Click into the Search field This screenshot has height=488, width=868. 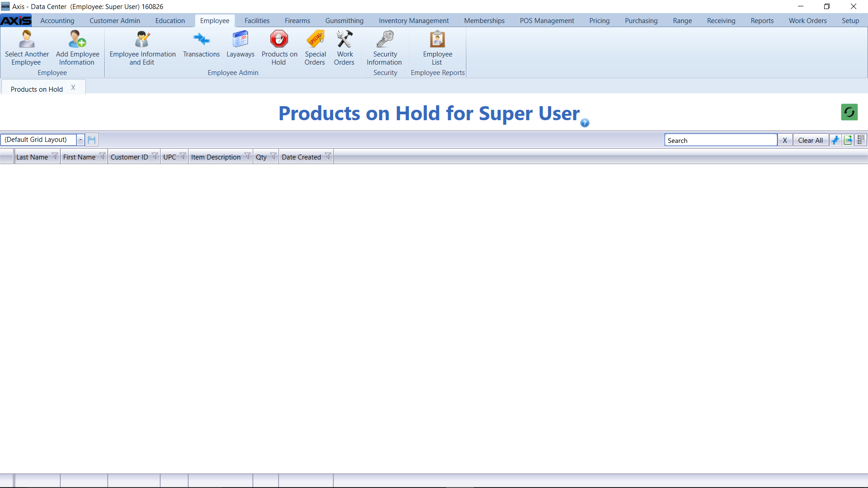tap(721, 140)
